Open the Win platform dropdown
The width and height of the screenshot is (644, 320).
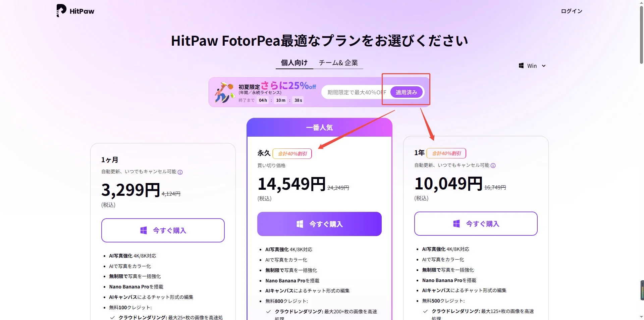(x=532, y=66)
